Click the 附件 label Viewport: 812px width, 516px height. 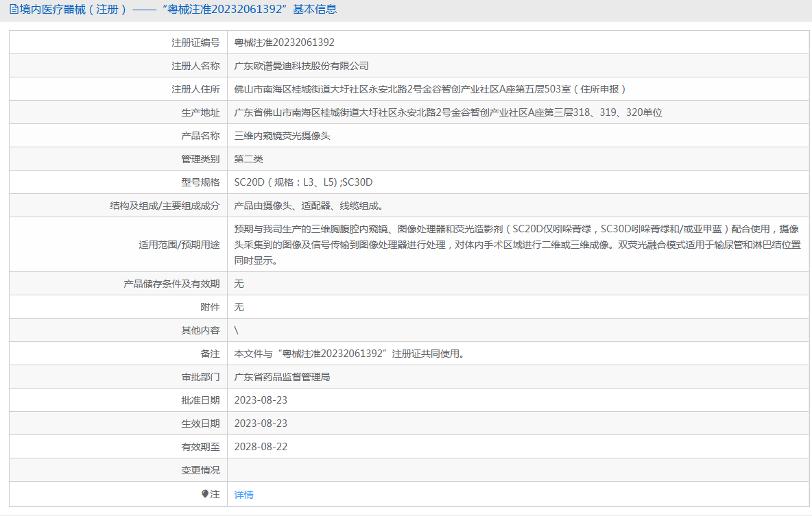(211, 307)
